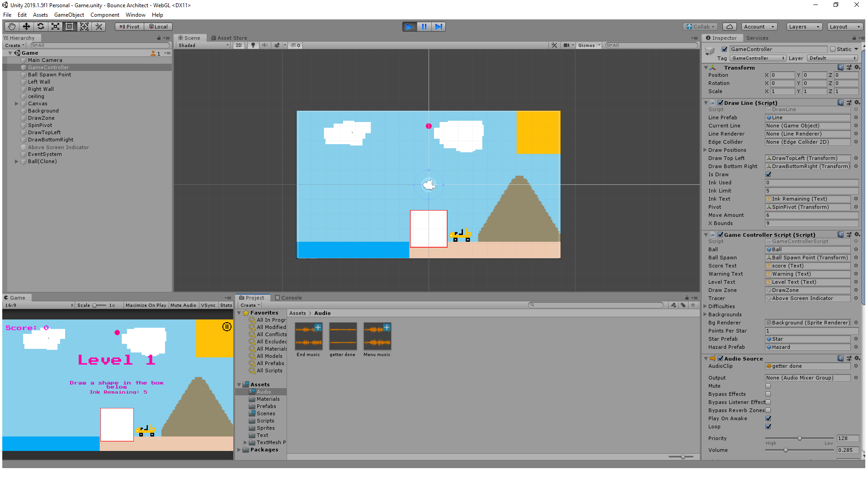Uncheck the Loop checkbox
Image resolution: width=868 pixels, height=488 pixels.
pyautogui.click(x=768, y=427)
